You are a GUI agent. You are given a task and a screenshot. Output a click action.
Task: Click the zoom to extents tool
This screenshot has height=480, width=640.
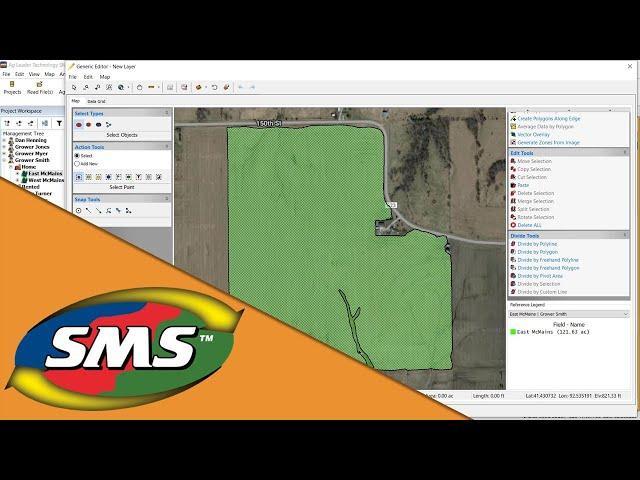[x=109, y=87]
